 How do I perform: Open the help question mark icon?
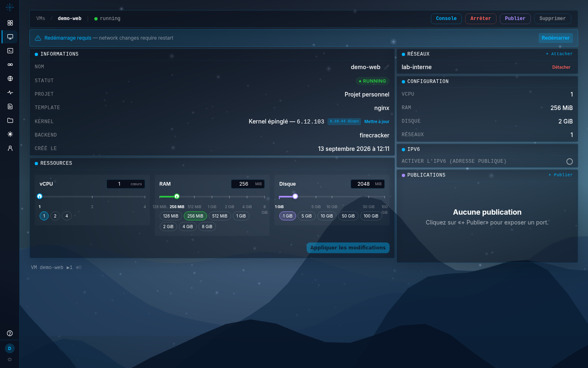[x=10, y=333]
